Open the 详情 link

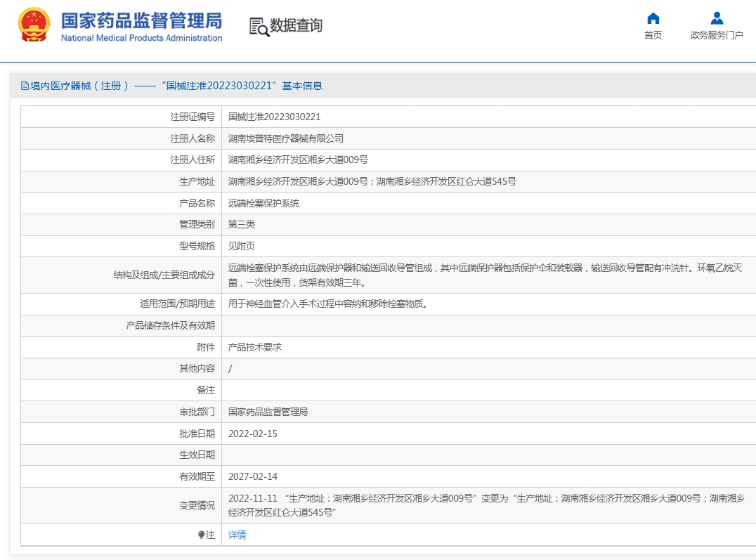point(237,535)
